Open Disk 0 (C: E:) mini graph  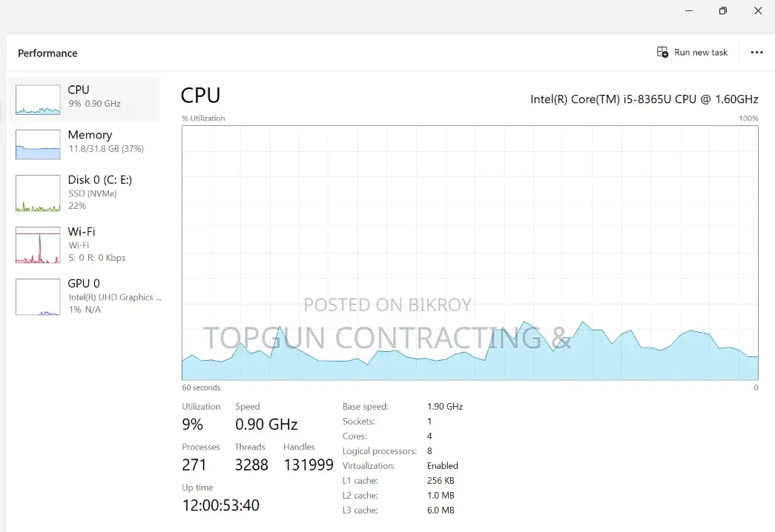pyautogui.click(x=38, y=193)
